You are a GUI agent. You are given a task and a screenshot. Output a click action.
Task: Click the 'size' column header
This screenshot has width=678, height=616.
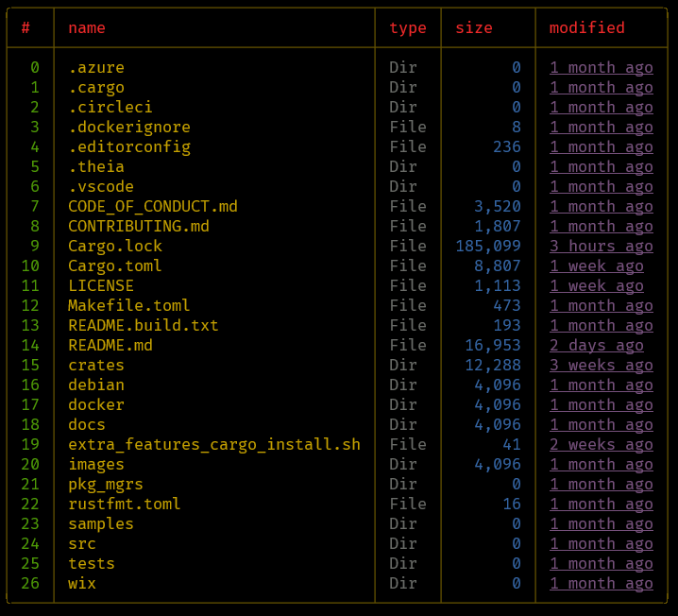point(473,28)
